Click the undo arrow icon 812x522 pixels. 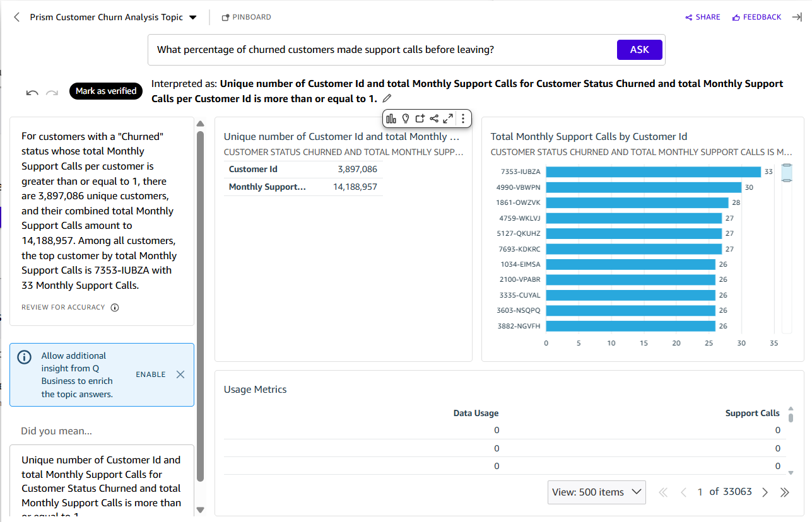coord(32,93)
